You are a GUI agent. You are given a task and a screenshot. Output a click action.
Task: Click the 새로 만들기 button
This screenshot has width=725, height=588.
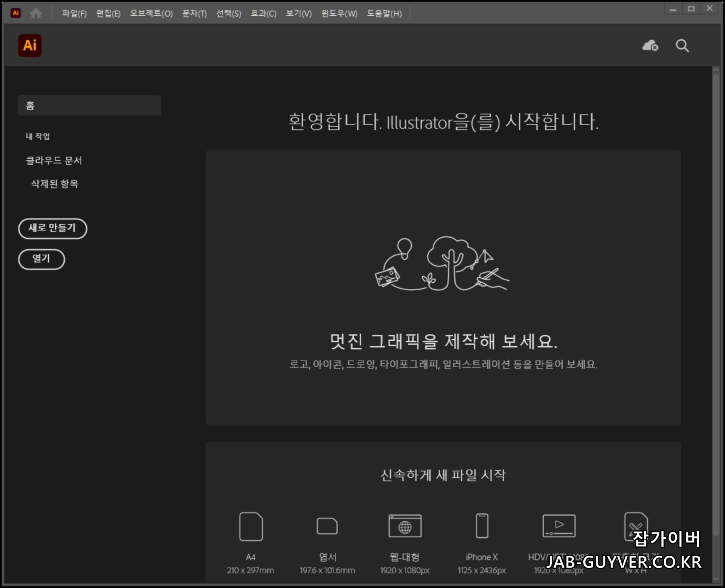pos(52,228)
